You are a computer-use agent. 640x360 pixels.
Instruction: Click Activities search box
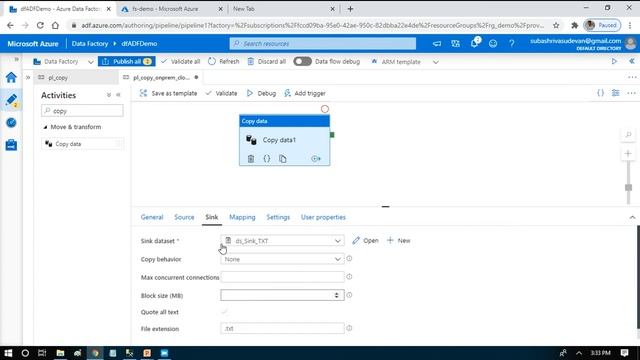(x=82, y=111)
